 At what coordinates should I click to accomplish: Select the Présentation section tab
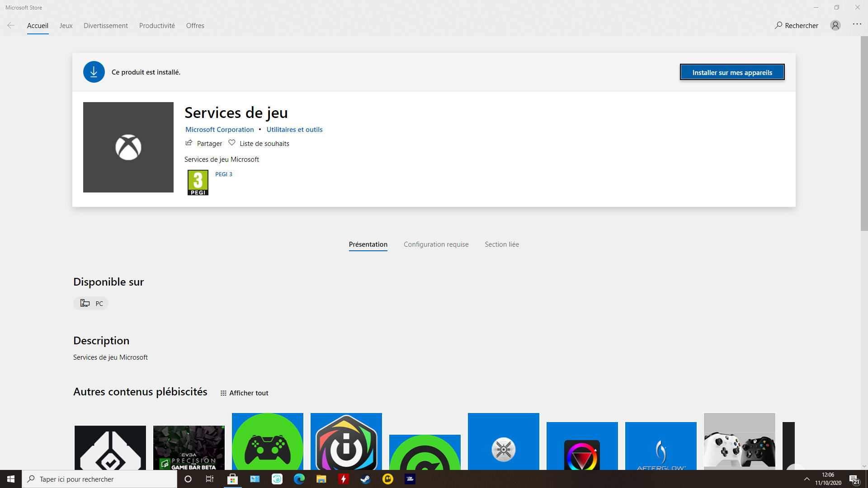click(368, 244)
